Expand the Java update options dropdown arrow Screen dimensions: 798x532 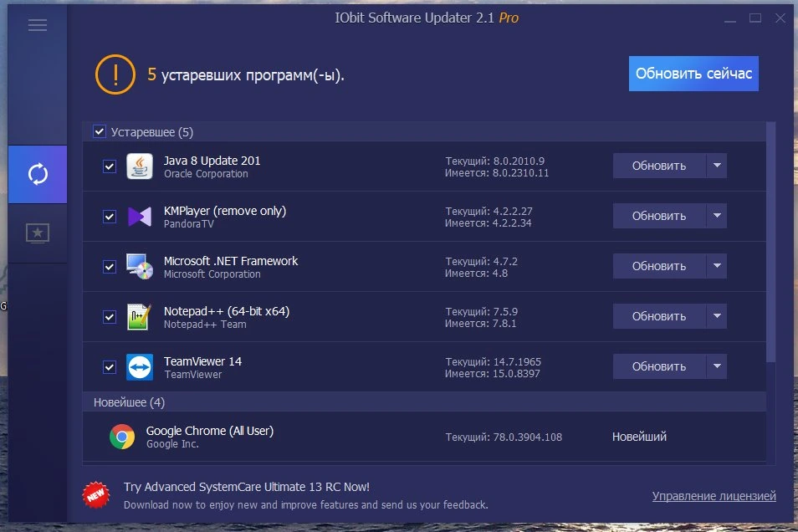[717, 166]
